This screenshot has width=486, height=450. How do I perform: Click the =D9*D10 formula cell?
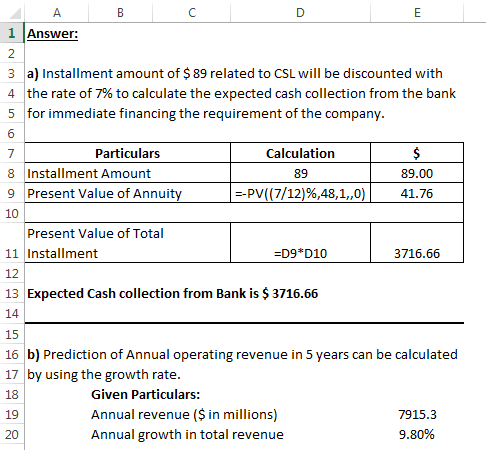(x=300, y=243)
